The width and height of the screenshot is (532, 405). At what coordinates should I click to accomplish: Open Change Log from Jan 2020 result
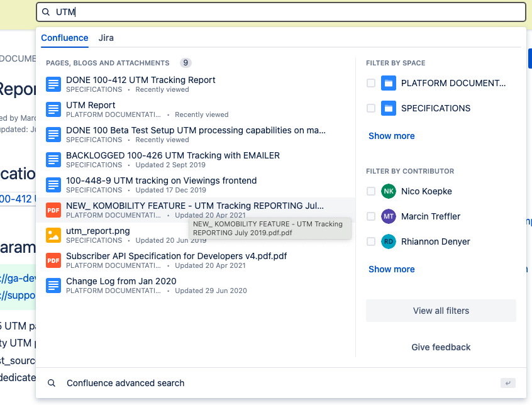196,286
